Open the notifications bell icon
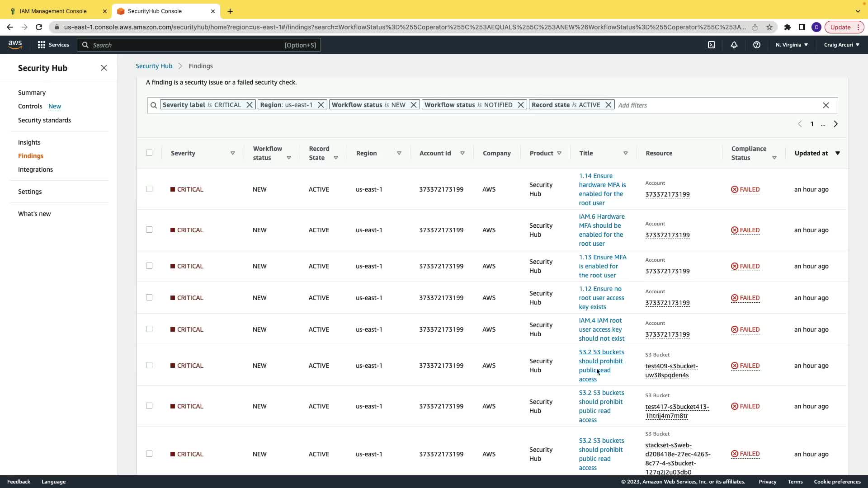Image resolution: width=868 pixels, height=488 pixels. [734, 45]
